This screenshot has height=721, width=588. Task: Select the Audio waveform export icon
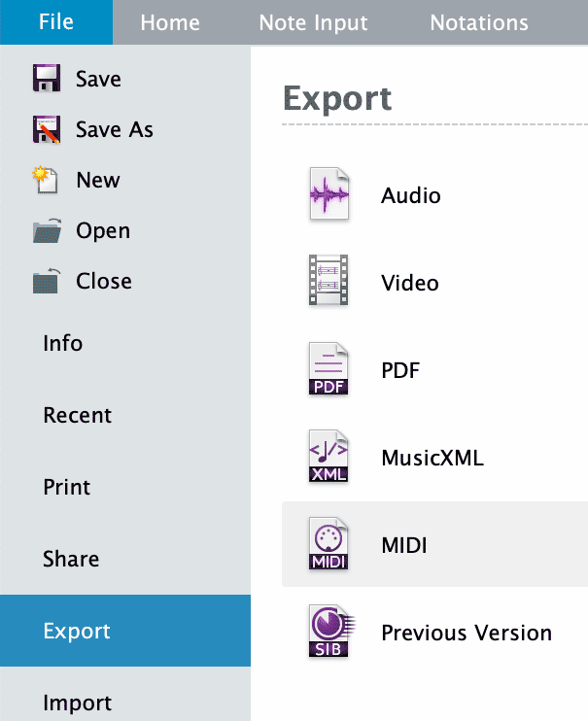coord(328,195)
